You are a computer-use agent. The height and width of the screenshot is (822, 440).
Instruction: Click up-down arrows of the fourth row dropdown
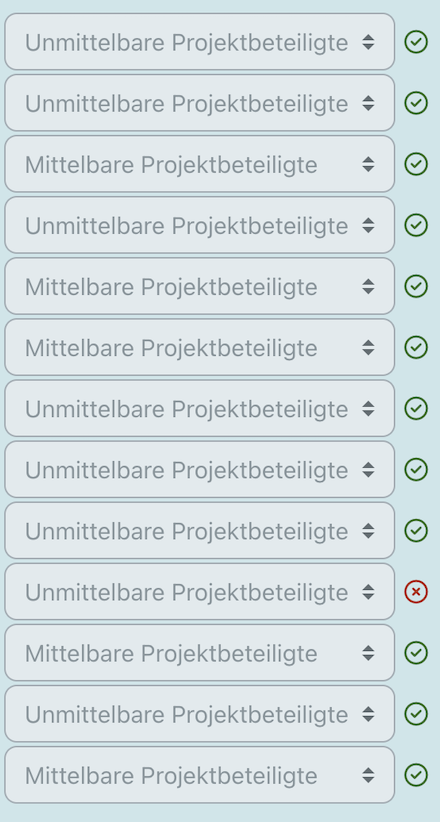369,225
